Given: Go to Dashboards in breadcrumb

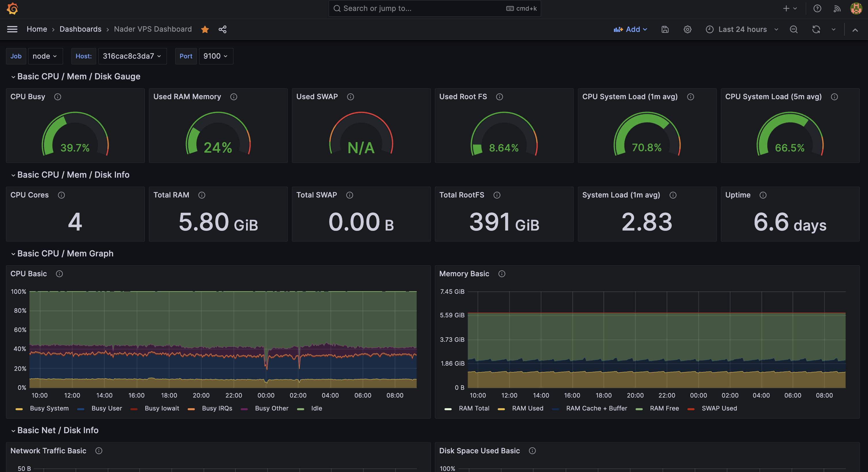Looking at the screenshot, I should [x=80, y=29].
